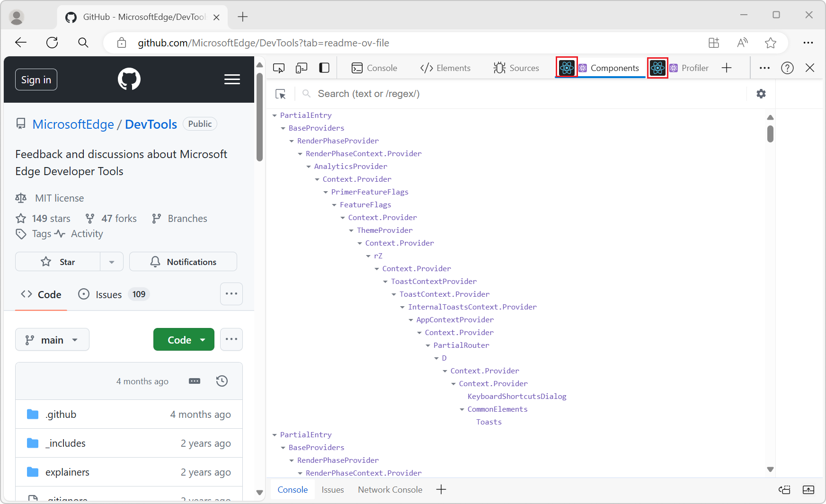Screen dimensions: 826x504
Task: Collapse the AnalyticsProvider tree node
Action: (x=309, y=167)
